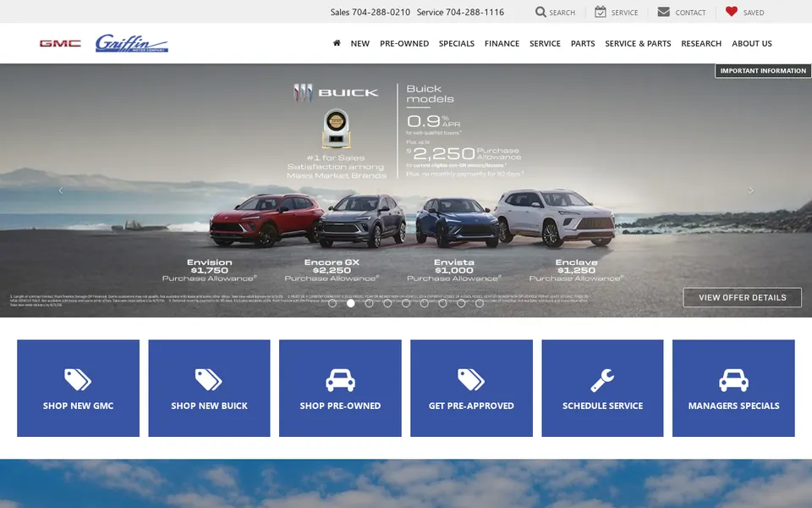The height and width of the screenshot is (508, 812).
Task: Advance to the next banner slide arrow
Action: pos(751,190)
